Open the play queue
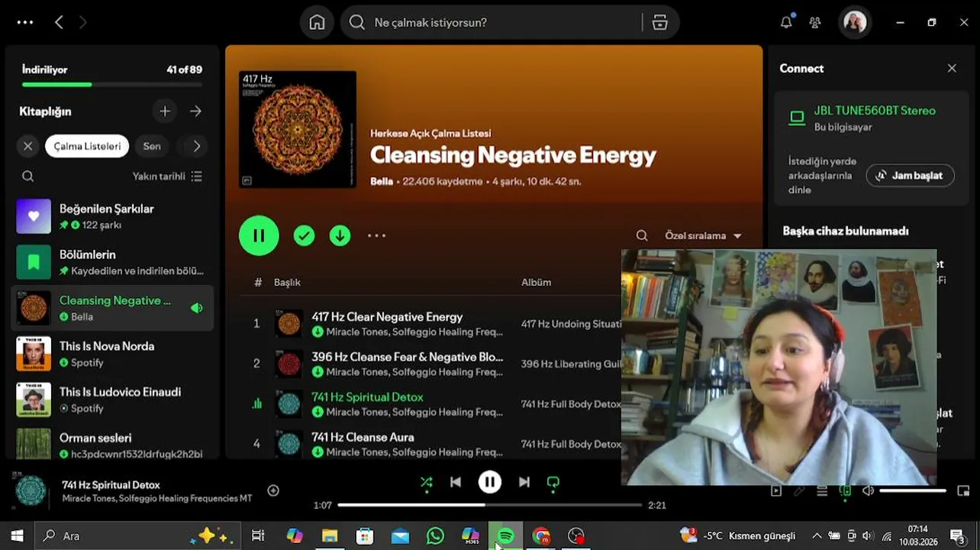Viewport: 980px width, 550px height. pyautogui.click(x=822, y=490)
